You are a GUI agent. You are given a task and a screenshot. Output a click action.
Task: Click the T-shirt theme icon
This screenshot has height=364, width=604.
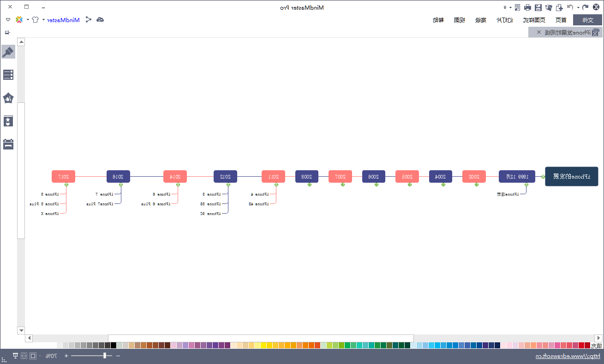point(35,19)
